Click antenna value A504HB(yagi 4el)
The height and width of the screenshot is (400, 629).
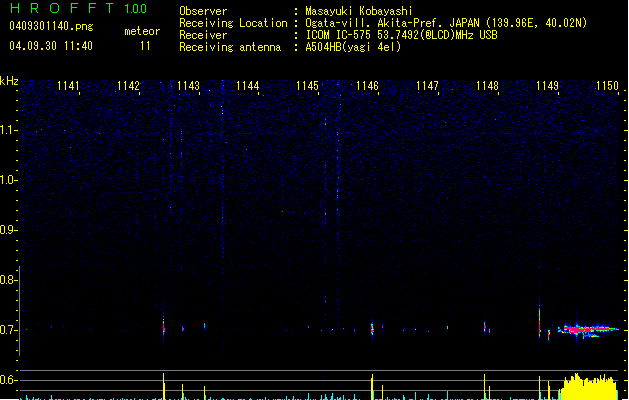point(353,47)
